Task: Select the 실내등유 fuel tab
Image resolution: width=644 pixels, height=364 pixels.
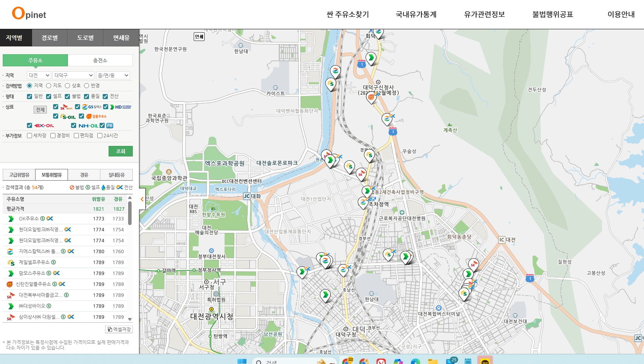Action: (116, 175)
